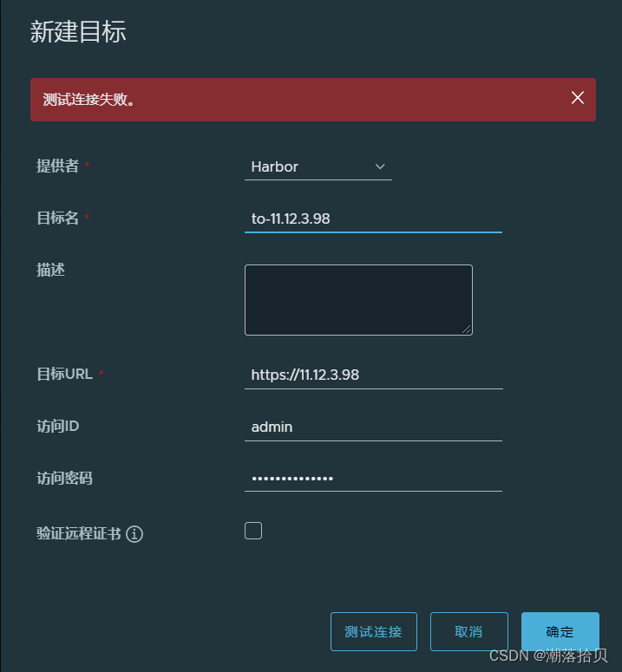Click the 提供者 field label
622x672 pixels.
point(58,166)
